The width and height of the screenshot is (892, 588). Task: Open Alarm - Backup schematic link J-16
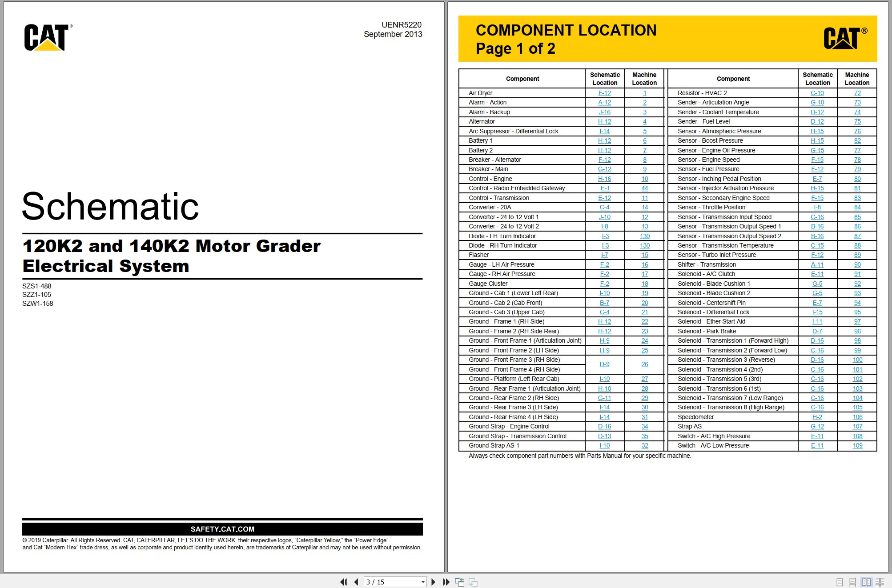[604, 112]
